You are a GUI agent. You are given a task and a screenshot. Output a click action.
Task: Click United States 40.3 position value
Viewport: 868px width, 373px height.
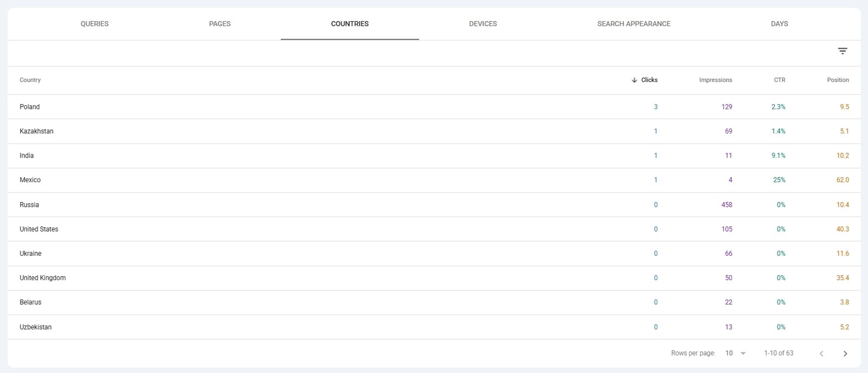pos(842,229)
